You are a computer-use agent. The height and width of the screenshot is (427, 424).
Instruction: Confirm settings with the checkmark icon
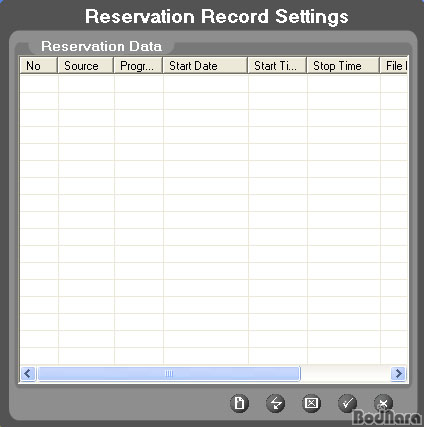point(347,403)
